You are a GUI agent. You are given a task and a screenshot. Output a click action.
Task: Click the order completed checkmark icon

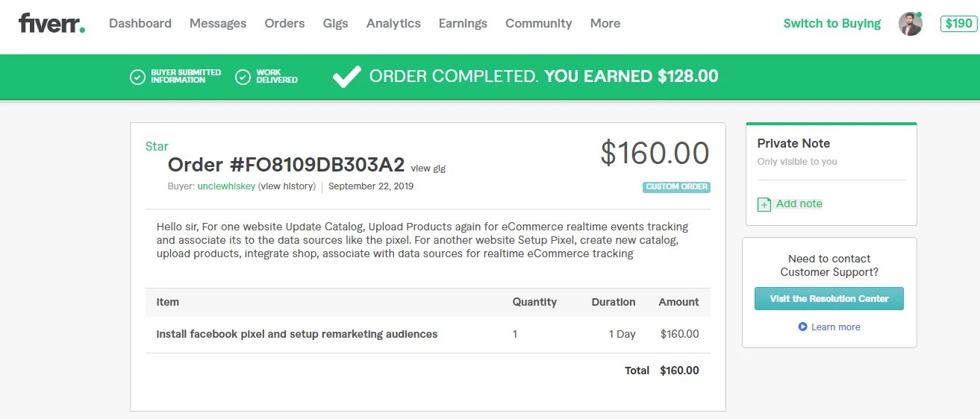tap(346, 76)
